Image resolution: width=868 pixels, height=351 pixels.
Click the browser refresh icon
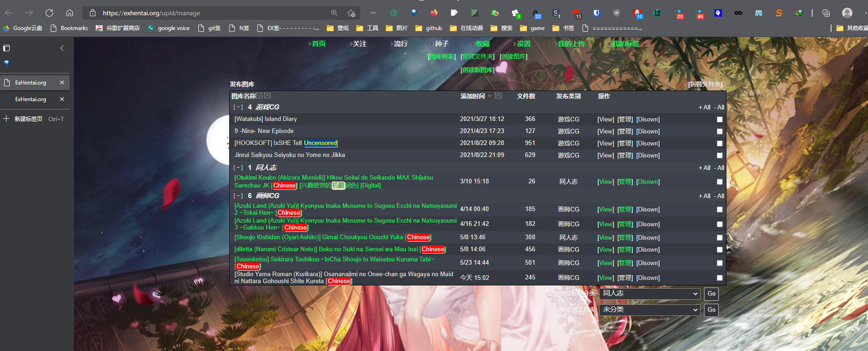49,13
